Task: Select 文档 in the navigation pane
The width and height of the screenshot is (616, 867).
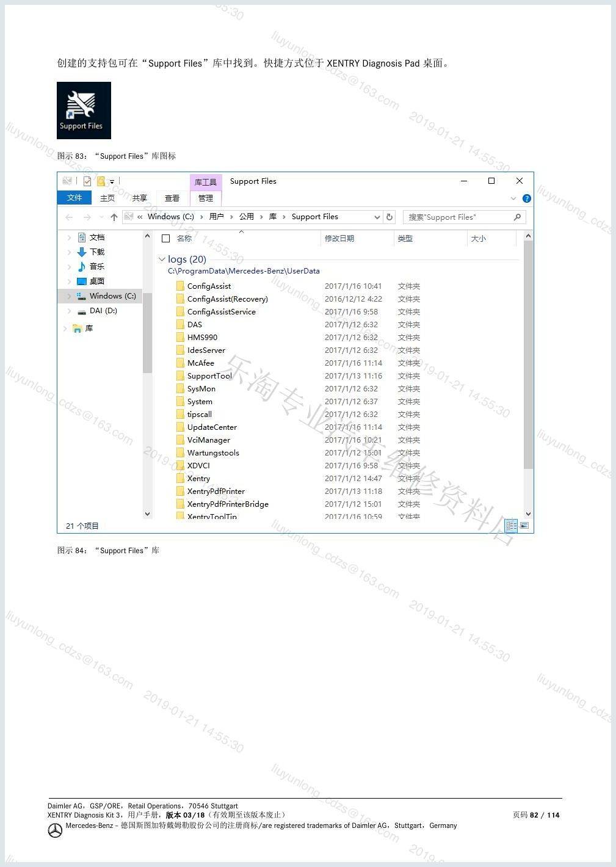Action: pyautogui.click(x=97, y=238)
